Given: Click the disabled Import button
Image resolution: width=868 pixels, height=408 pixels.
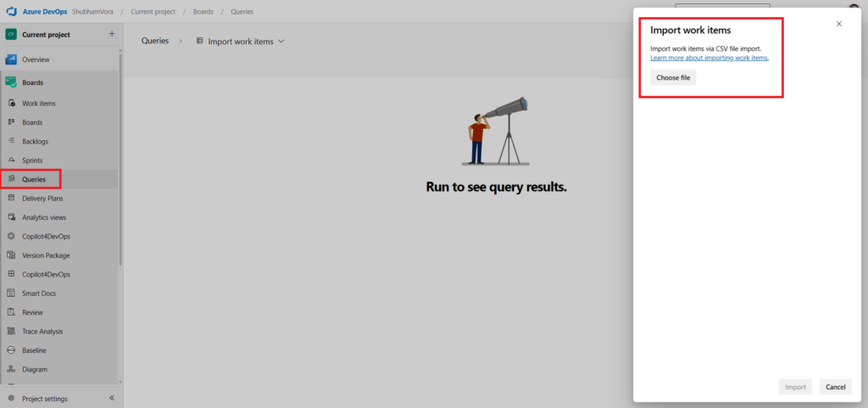Looking at the screenshot, I should tap(795, 387).
